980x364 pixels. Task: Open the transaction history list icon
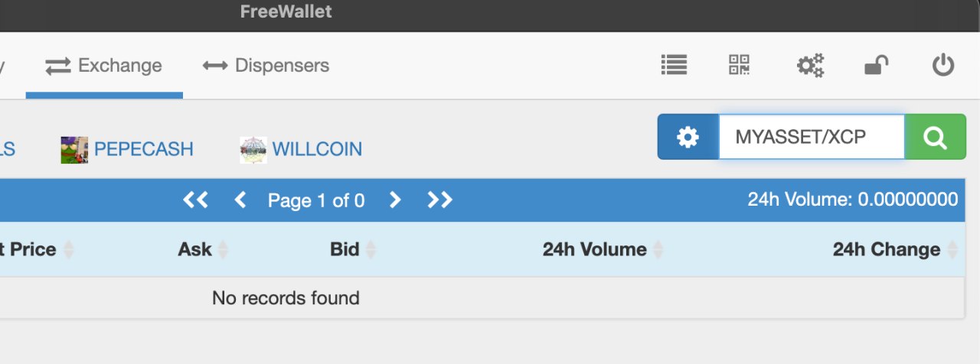674,65
